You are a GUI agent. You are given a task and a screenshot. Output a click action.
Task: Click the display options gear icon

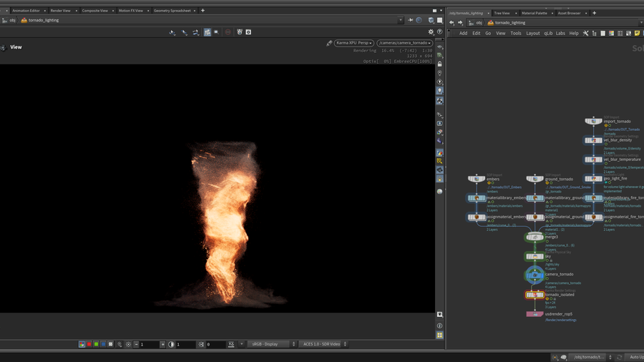pos(431,32)
